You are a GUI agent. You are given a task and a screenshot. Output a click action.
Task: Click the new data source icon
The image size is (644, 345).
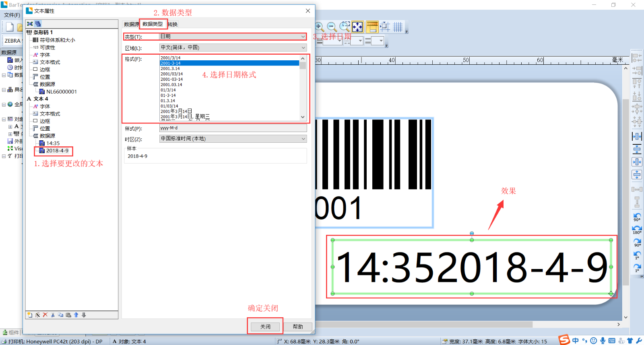(30, 315)
